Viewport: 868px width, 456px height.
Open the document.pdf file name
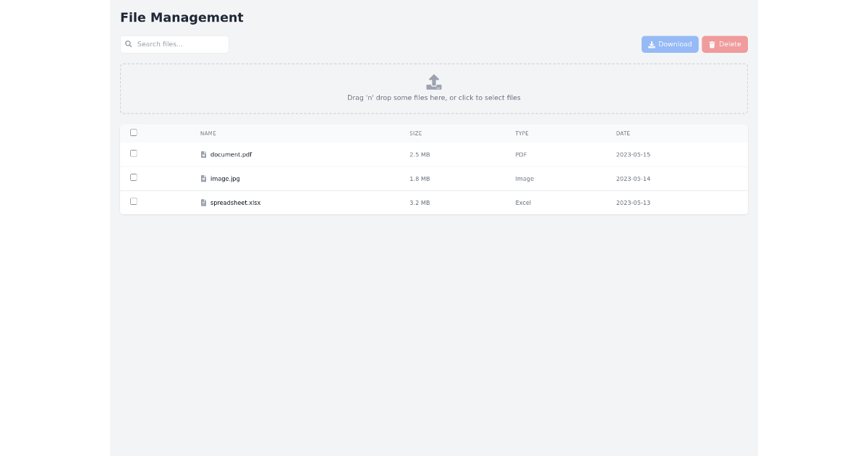231,155
